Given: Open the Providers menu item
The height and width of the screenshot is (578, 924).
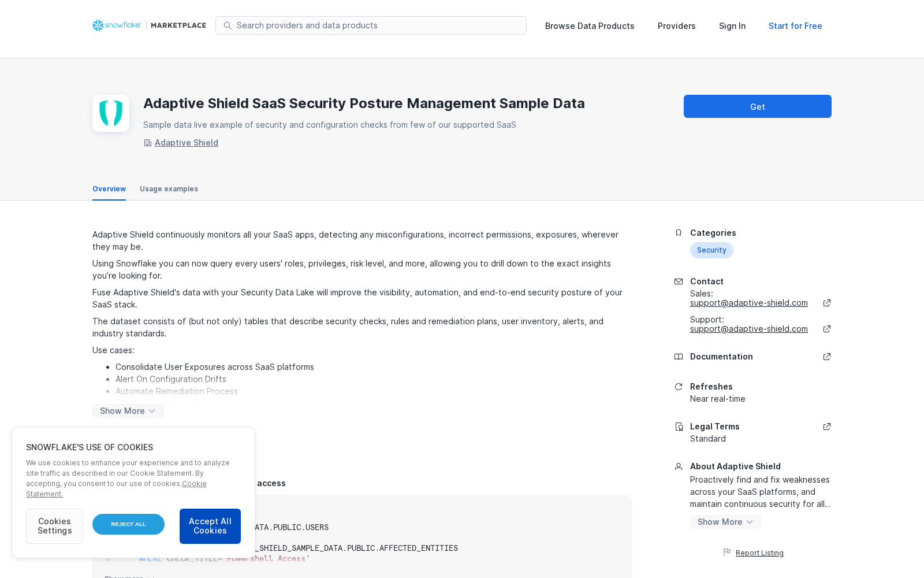Looking at the screenshot, I should 677,26.
